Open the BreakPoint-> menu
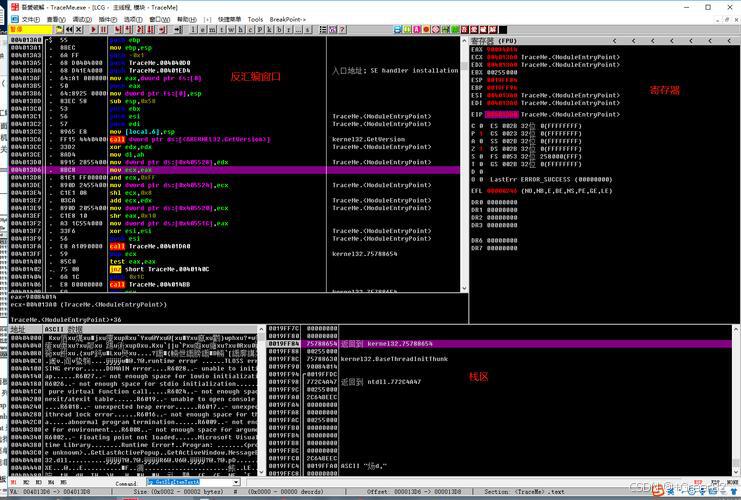 [x=288, y=19]
